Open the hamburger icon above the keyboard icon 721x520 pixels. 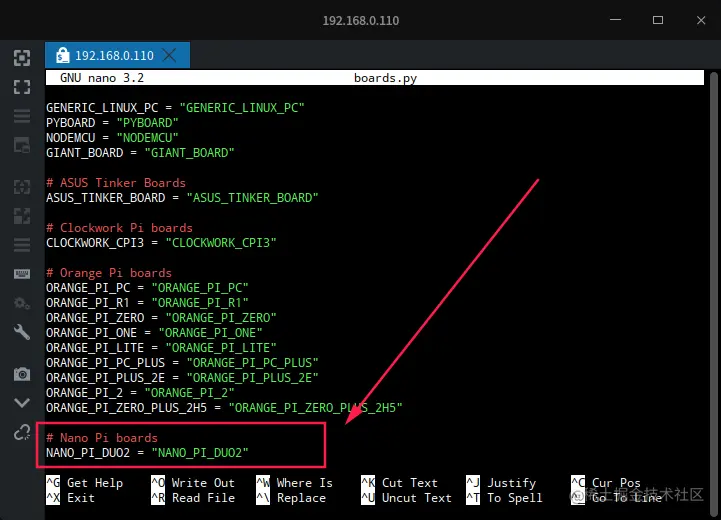[x=22, y=245]
